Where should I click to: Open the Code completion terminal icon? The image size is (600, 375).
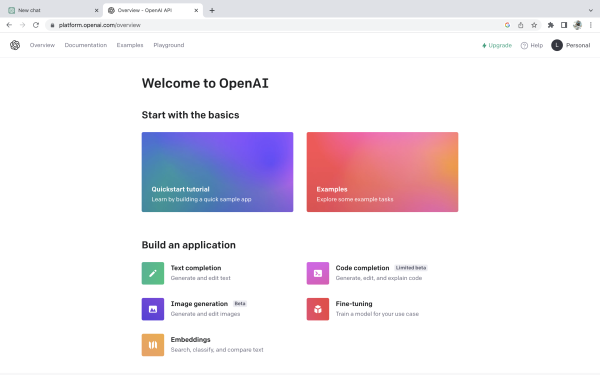tap(318, 273)
